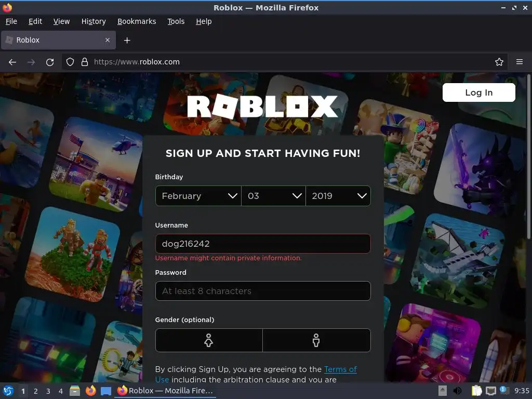Click the Roblox Firefox taskbar window button

coord(166,391)
